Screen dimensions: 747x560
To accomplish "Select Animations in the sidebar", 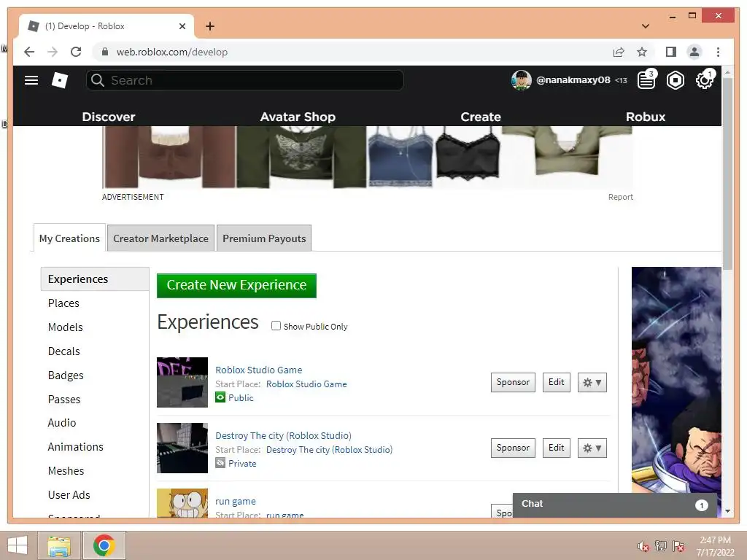I will point(75,447).
